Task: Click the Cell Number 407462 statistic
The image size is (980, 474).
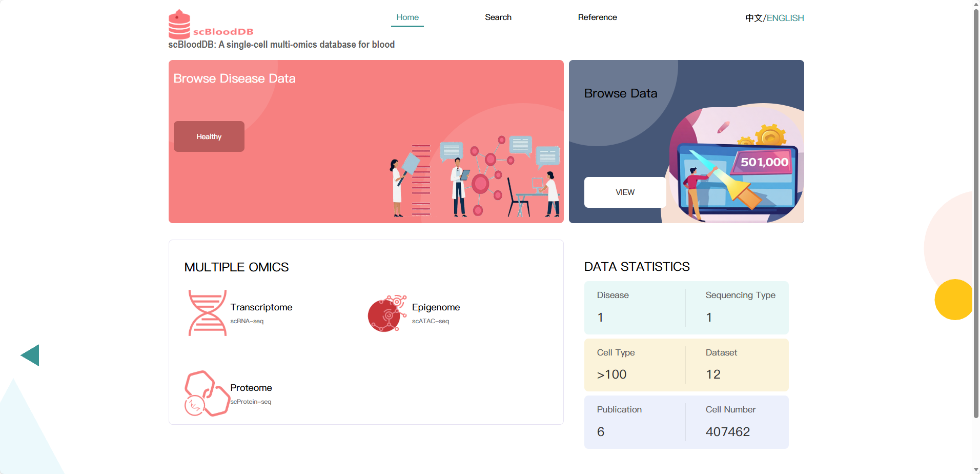Action: (737, 422)
